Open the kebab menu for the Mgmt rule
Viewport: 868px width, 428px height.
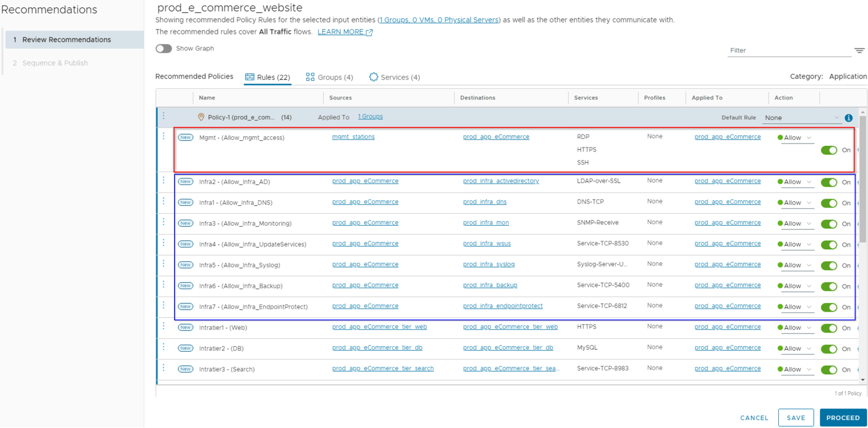pyautogui.click(x=164, y=137)
